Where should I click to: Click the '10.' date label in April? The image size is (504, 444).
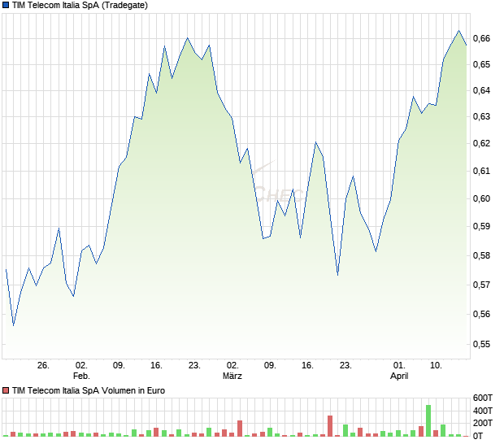tap(436, 366)
